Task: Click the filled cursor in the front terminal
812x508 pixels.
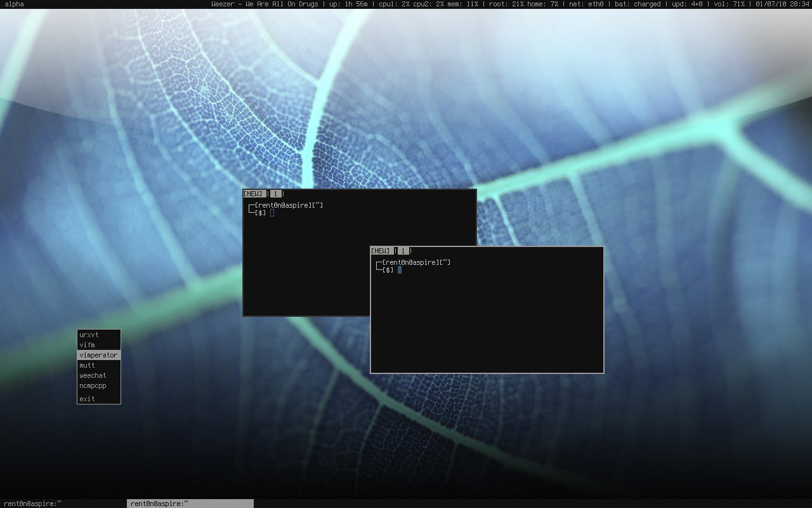Action: tap(400, 270)
